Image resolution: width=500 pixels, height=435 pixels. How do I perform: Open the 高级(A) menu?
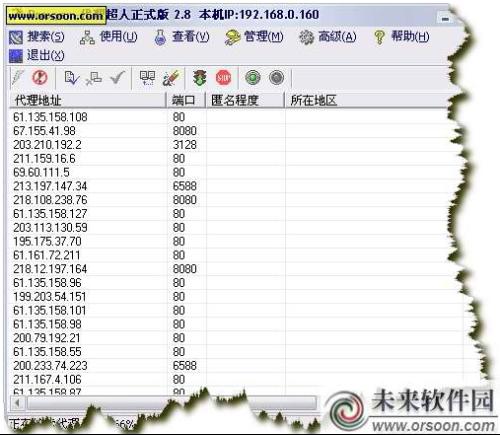point(328,37)
